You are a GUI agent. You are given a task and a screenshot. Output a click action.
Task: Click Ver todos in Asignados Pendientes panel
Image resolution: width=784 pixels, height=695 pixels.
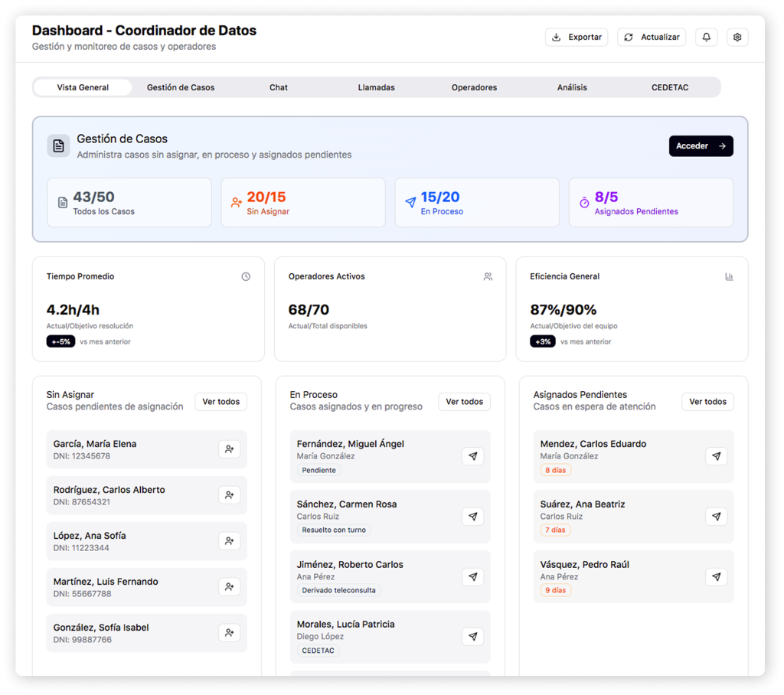(x=708, y=402)
